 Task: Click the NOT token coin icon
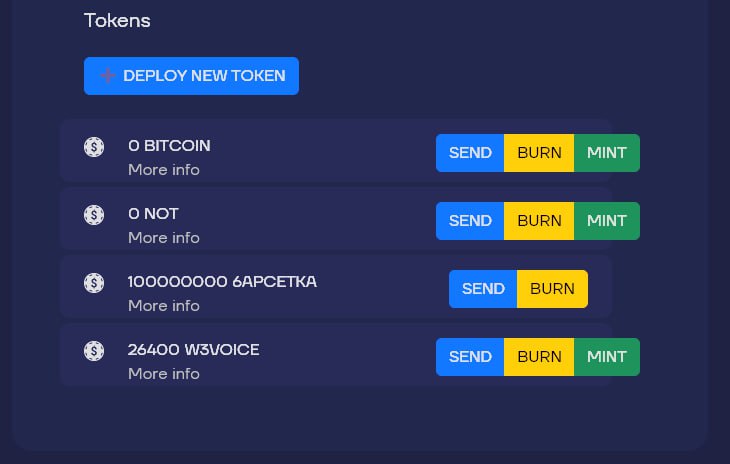click(94, 215)
